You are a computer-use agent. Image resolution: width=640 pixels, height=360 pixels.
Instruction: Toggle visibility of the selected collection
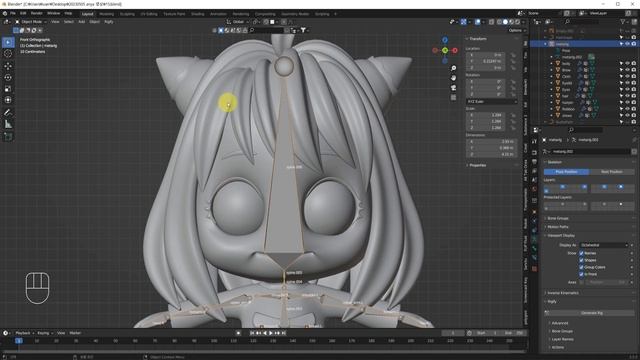pos(627,44)
